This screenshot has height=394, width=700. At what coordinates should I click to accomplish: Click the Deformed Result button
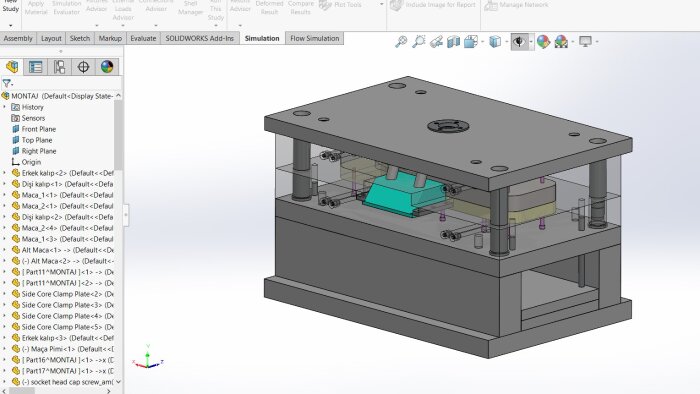pos(269,8)
